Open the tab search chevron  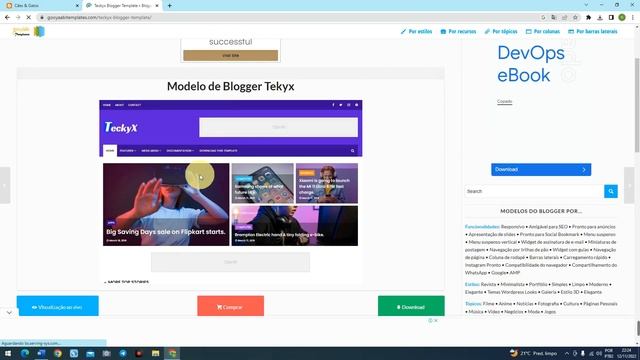[x=587, y=5]
